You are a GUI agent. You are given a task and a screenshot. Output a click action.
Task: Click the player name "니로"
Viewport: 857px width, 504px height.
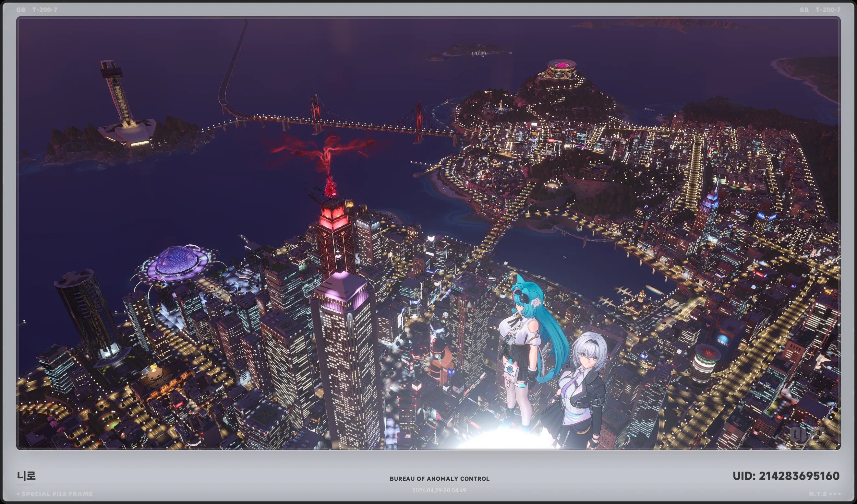point(26,476)
